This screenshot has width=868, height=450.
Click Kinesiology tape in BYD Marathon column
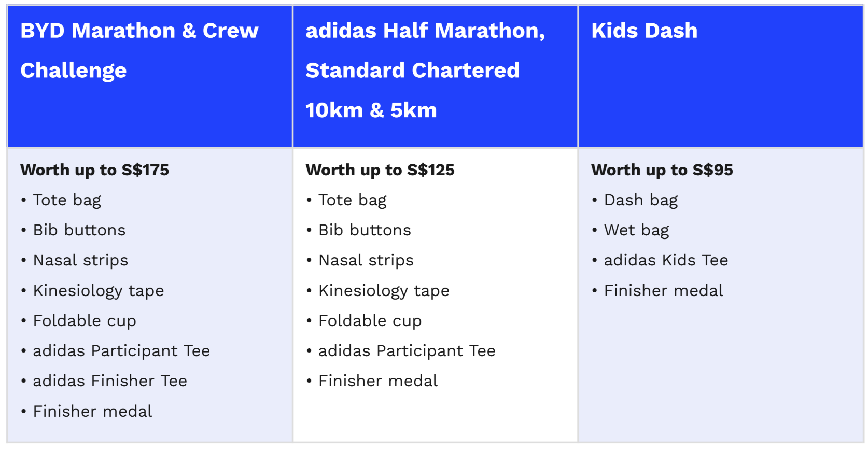tap(99, 291)
